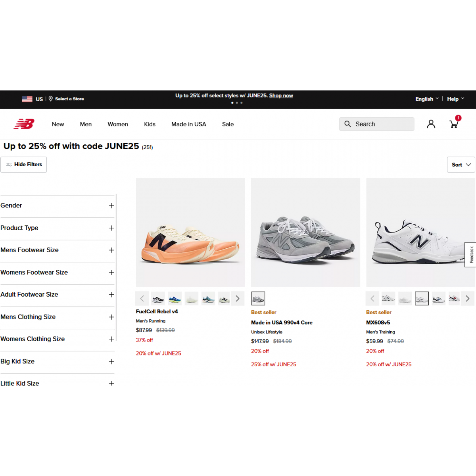Viewport: 476px width, 476px height.
Task: Expand the Womens Footwear Size filter
Action: tap(58, 273)
